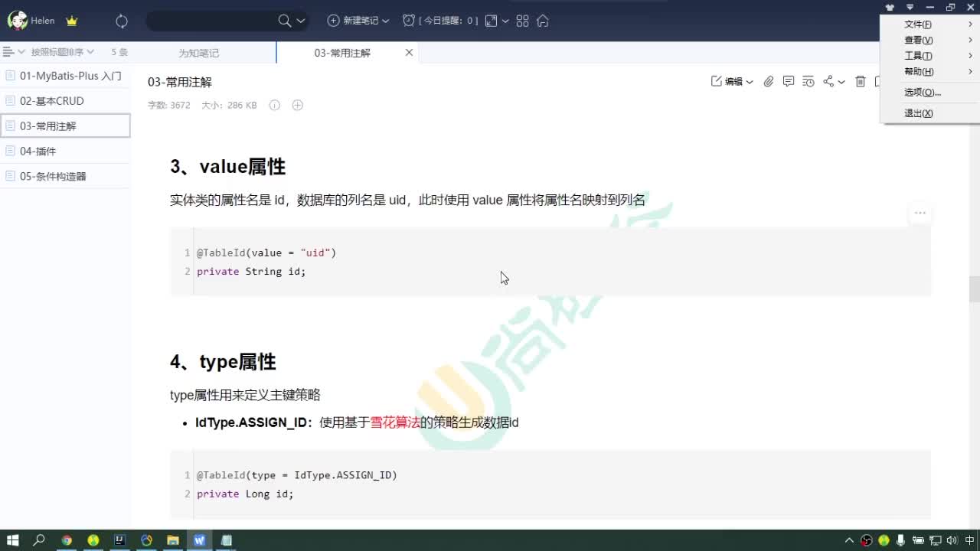Image resolution: width=980 pixels, height=551 pixels.
Task: Click code line @TableId(value = "uid")
Action: [x=266, y=253]
